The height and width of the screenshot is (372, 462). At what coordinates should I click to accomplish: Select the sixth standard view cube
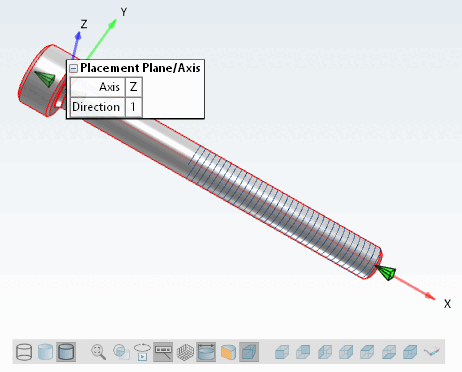[x=389, y=352]
